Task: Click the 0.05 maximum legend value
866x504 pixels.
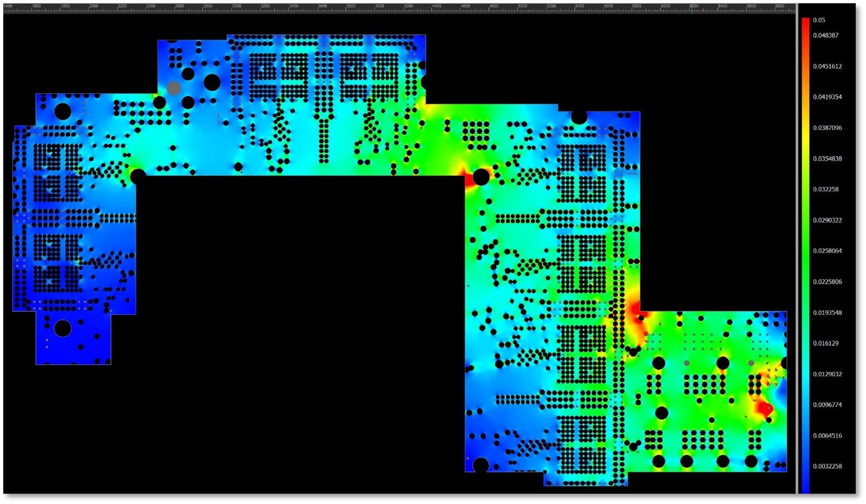Action: point(819,20)
